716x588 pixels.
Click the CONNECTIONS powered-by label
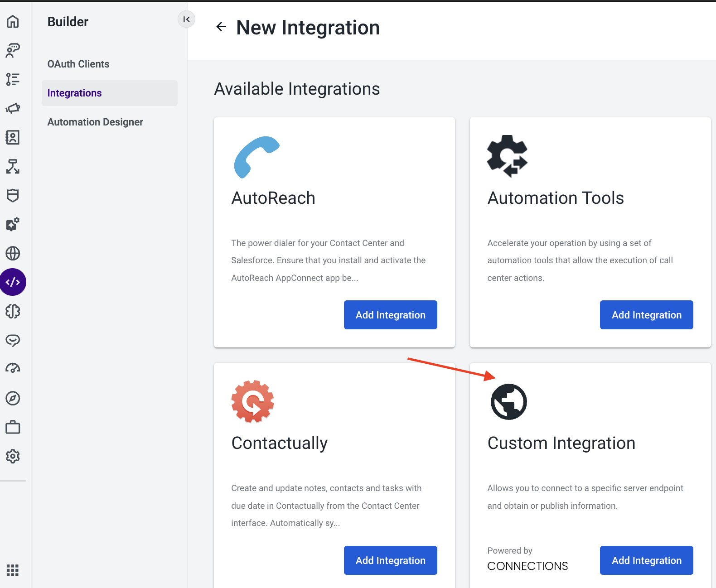(x=527, y=566)
